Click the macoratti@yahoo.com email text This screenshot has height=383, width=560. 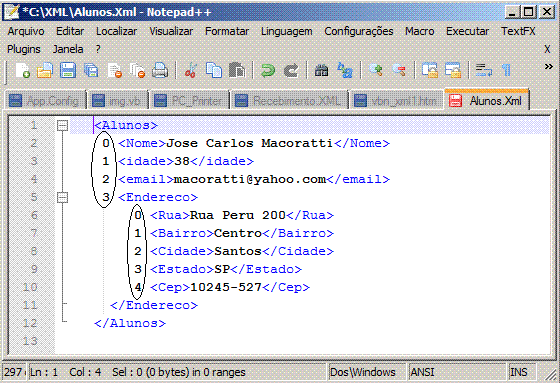click(x=250, y=179)
